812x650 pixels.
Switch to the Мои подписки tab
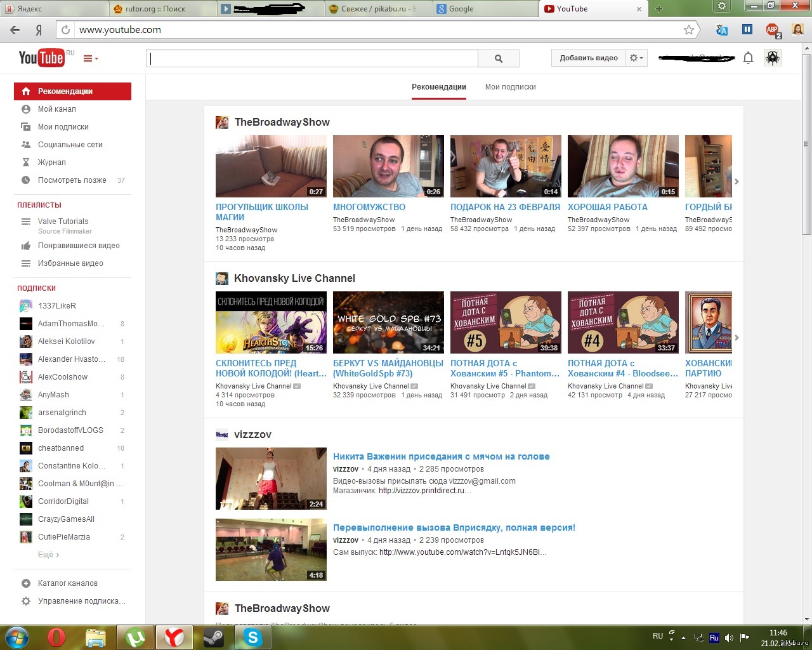point(510,87)
